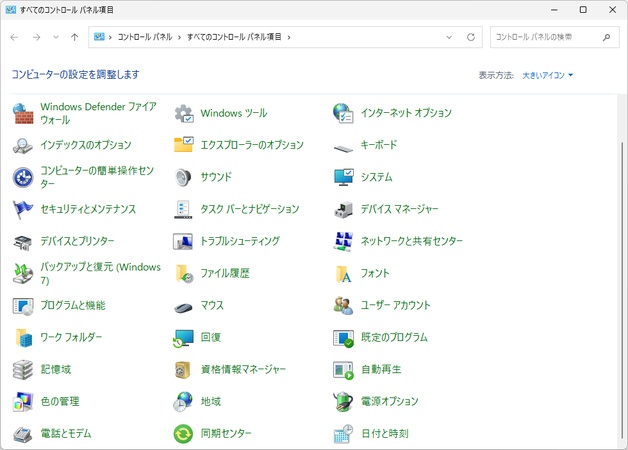Open インターネット オプション globe icon
Screen dimensions: 628x450
tap(343, 113)
